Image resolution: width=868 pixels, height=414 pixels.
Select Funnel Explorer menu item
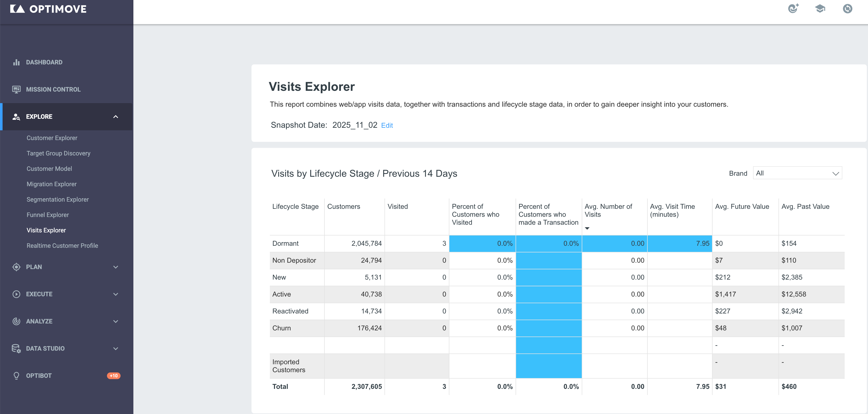point(47,215)
